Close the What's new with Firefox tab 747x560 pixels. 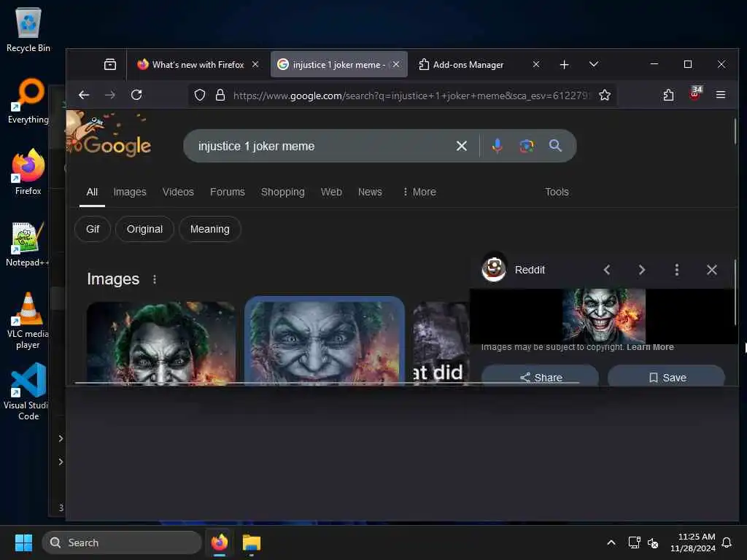click(x=255, y=64)
